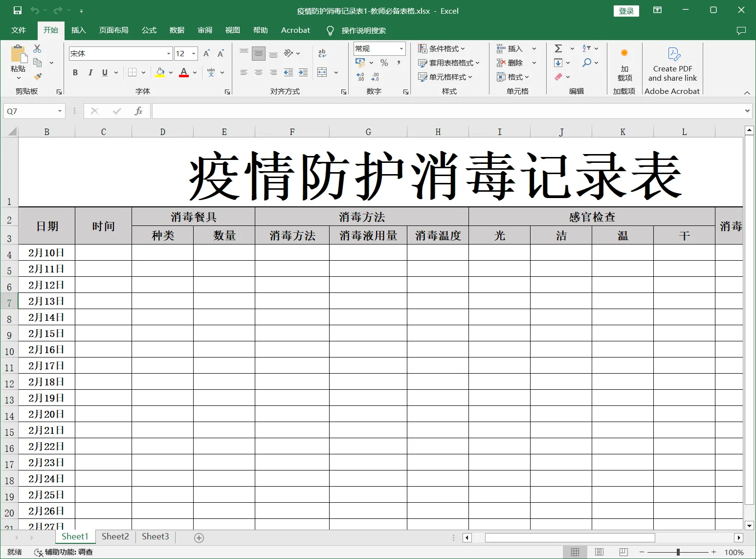Open the Sheet2 worksheet tab
The width and height of the screenshot is (756, 559).
115,537
